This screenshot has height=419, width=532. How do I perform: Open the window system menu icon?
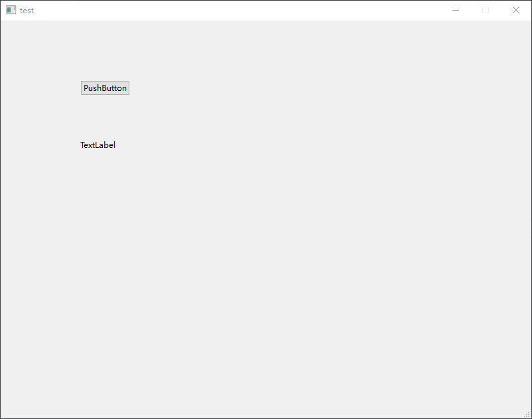click(x=11, y=10)
